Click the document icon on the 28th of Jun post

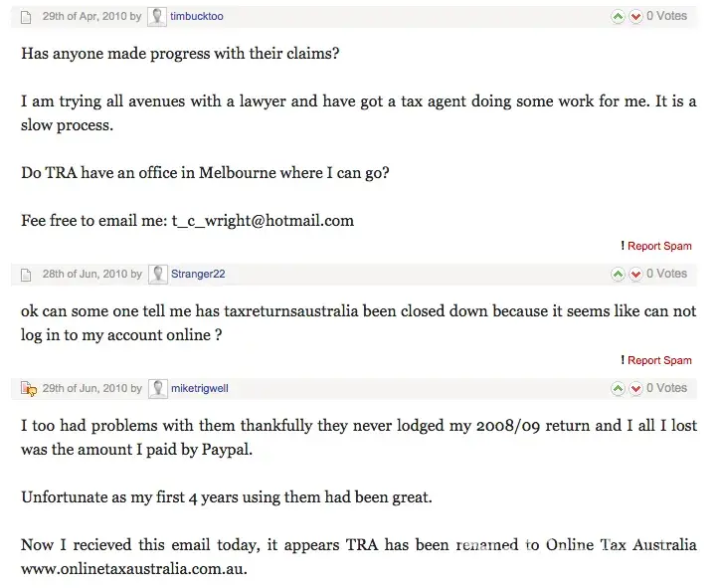(x=27, y=275)
